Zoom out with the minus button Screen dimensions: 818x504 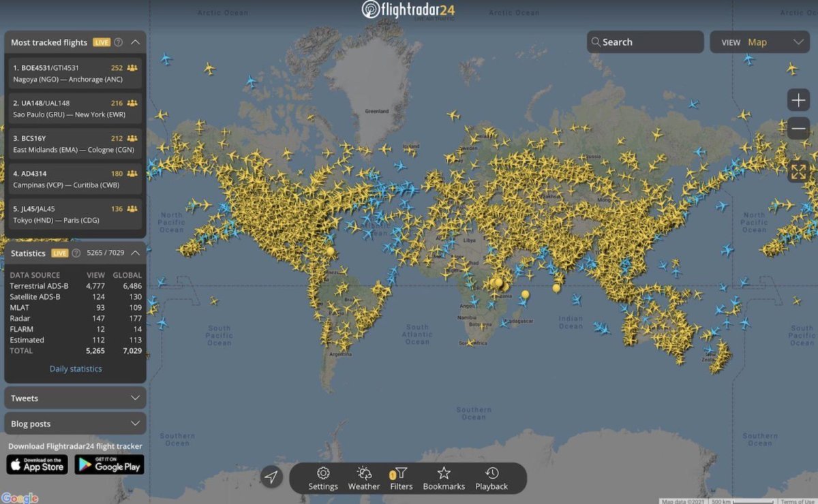(x=798, y=129)
